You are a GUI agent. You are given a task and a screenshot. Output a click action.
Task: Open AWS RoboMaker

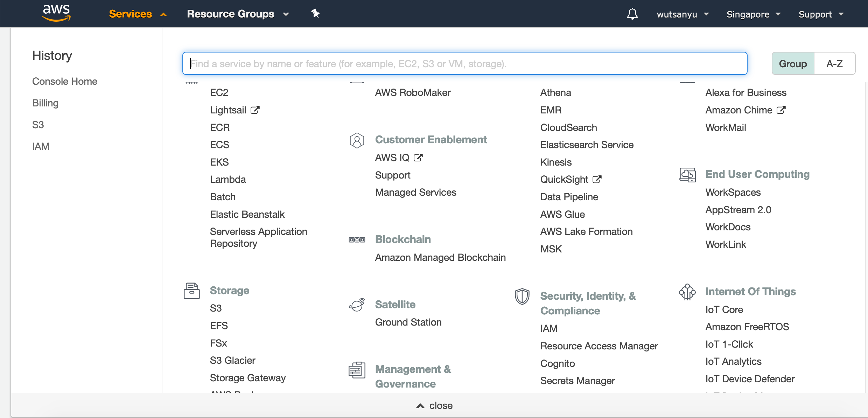point(413,92)
